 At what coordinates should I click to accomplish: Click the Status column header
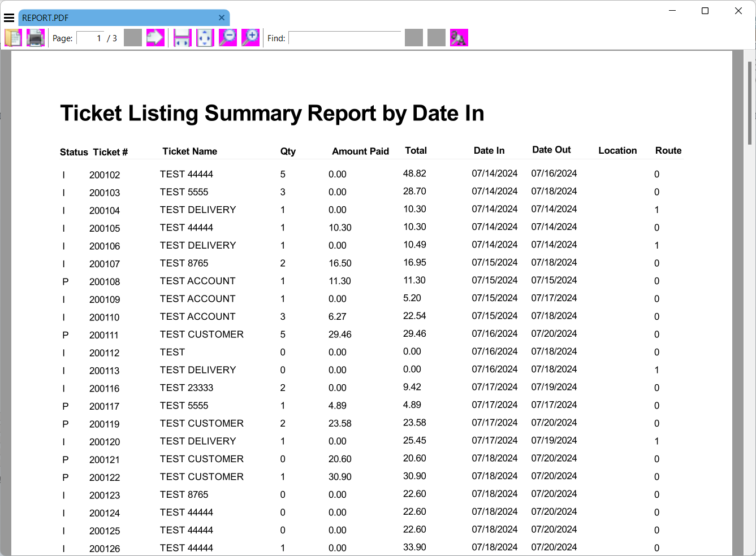coord(74,153)
